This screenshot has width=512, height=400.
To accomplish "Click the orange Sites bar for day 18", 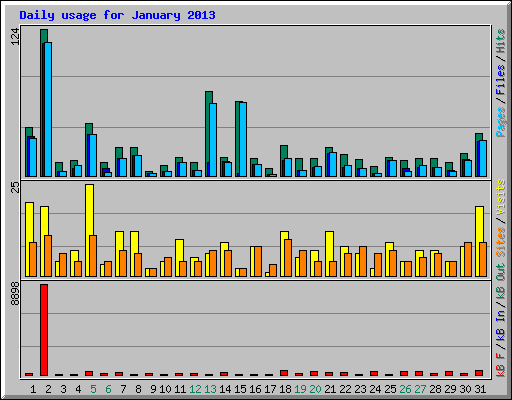I will [x=288, y=258].
